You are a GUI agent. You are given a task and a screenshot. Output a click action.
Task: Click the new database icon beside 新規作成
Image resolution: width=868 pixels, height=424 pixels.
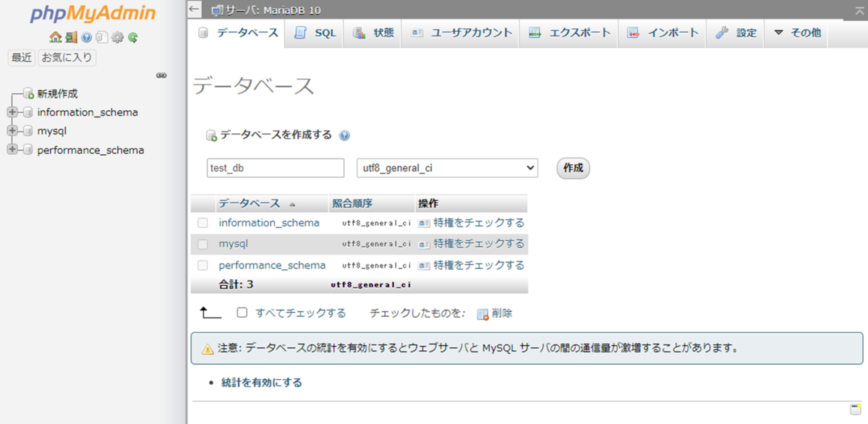coord(28,93)
